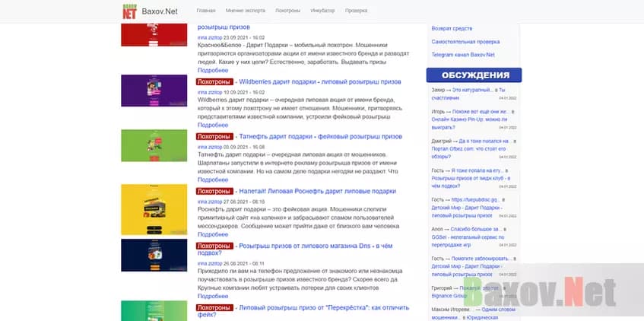The width and height of the screenshot is (644, 321).
Task: Open author inna ziztop dated 26.08.2021
Action: [x=210, y=263]
